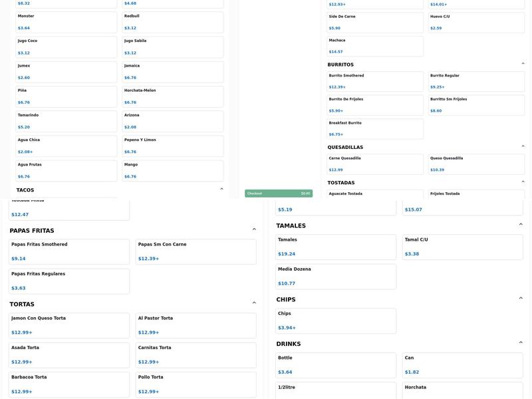Viewport: 532px width, 399px height.
Task: Select the Al Pastor Torta item
Action: click(196, 326)
